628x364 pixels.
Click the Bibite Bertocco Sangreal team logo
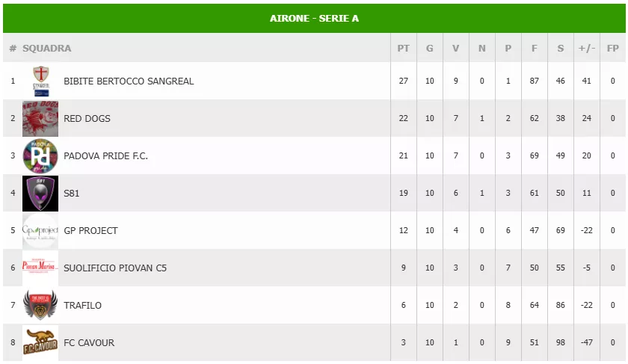(x=40, y=81)
